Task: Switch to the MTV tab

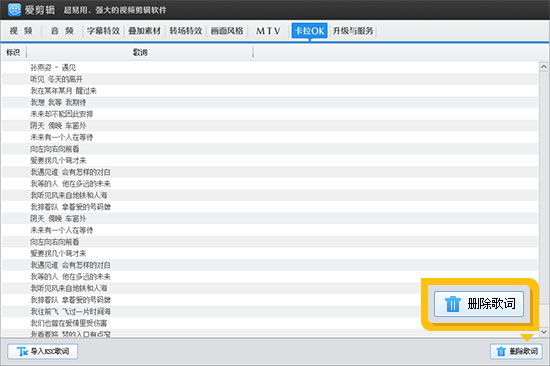Action: coord(268,31)
